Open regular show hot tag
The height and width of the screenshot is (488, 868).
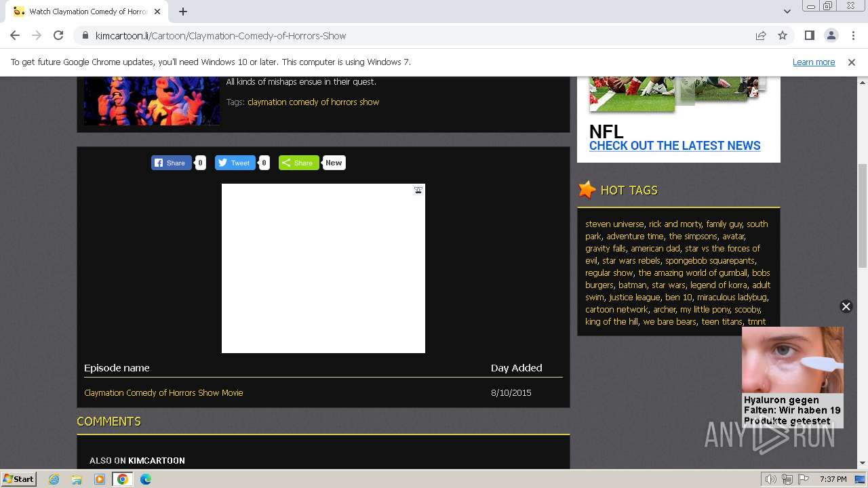pyautogui.click(x=609, y=272)
